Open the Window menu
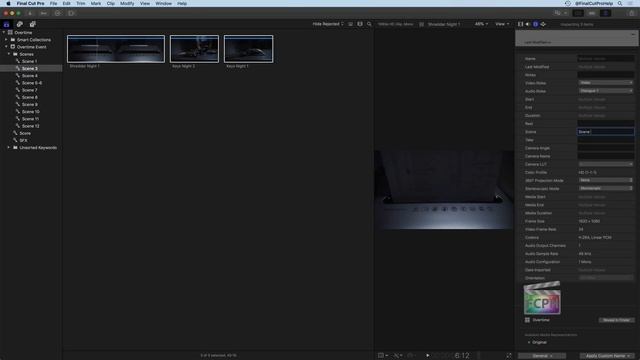Screen dimensions: 640x360 [x=164, y=3]
